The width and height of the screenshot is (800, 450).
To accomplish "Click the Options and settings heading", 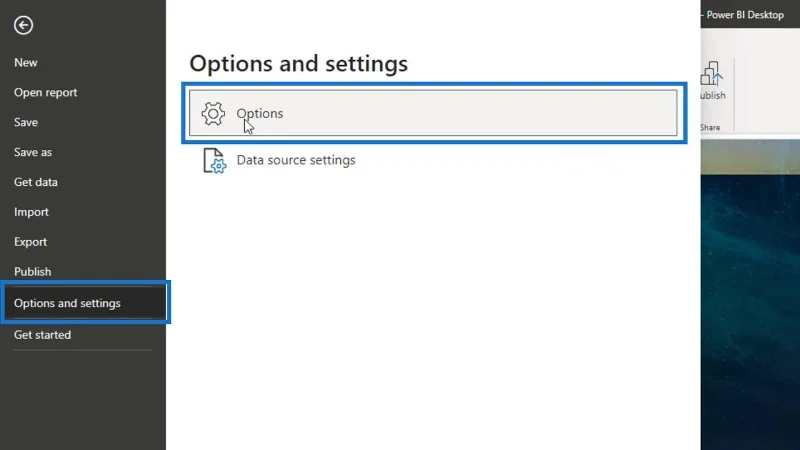I will pyautogui.click(x=298, y=63).
